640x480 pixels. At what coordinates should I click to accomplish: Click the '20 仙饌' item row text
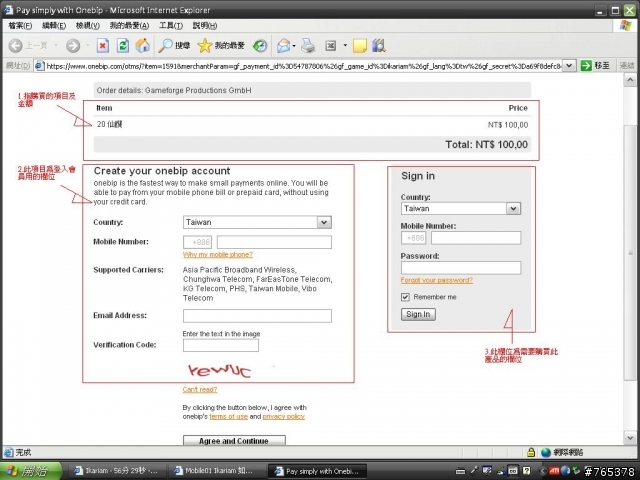109,124
